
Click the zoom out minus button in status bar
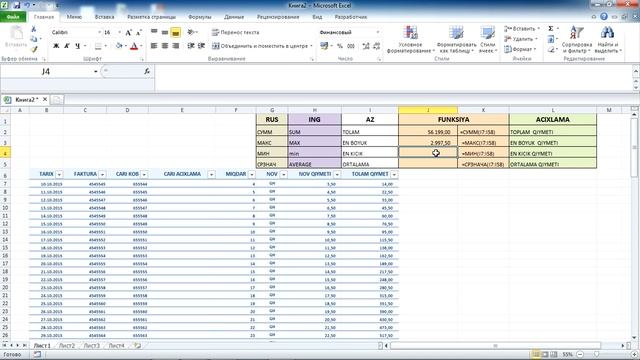[x=580, y=355]
